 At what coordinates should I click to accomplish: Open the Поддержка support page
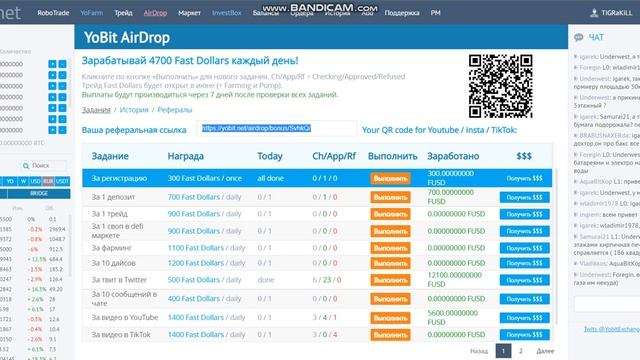(402, 13)
